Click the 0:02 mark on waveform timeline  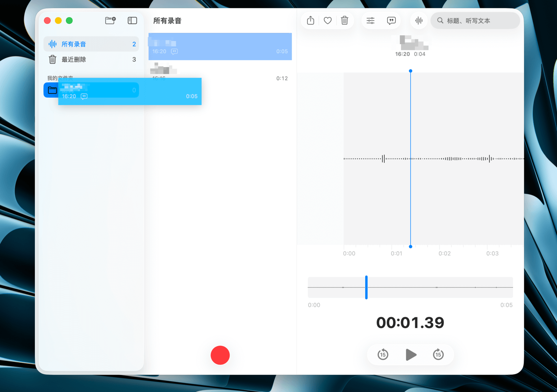coord(445,253)
